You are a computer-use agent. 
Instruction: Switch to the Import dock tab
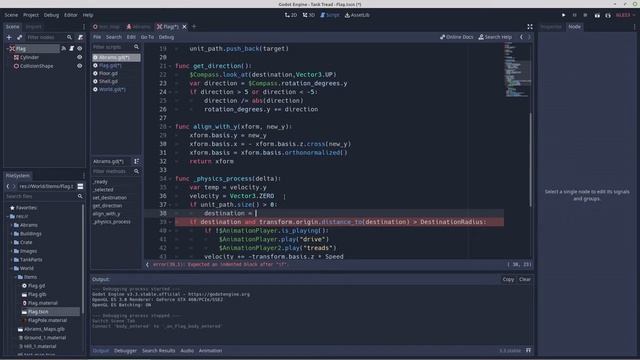click(x=33, y=27)
